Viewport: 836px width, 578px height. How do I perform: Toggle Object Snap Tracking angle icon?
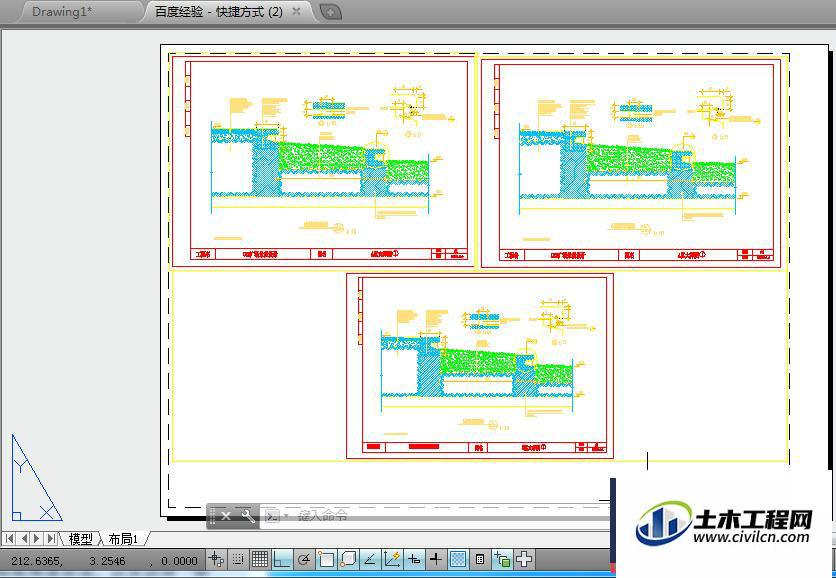369,559
